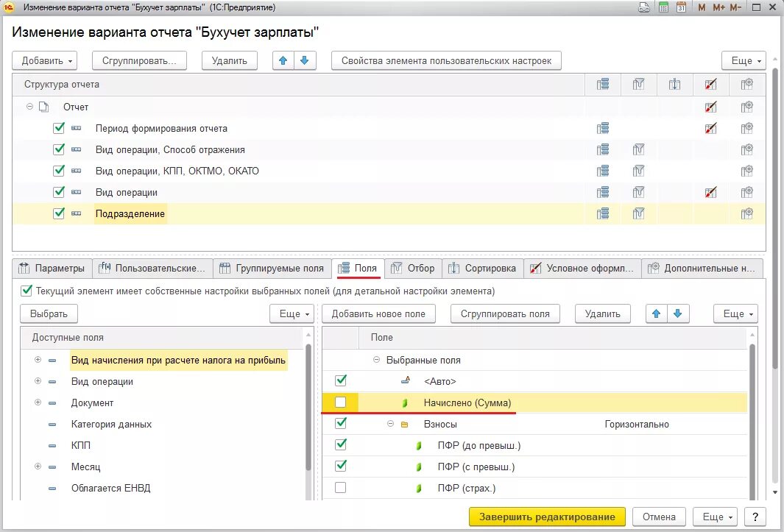Uncheck the Взносы group checkbox
This screenshot has height=532, width=784.
[341, 424]
